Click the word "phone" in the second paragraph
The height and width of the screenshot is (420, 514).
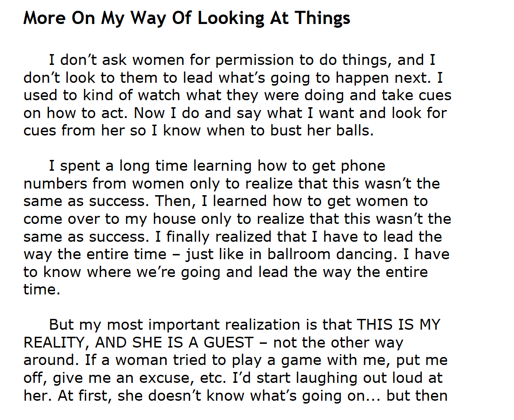[x=362, y=166]
